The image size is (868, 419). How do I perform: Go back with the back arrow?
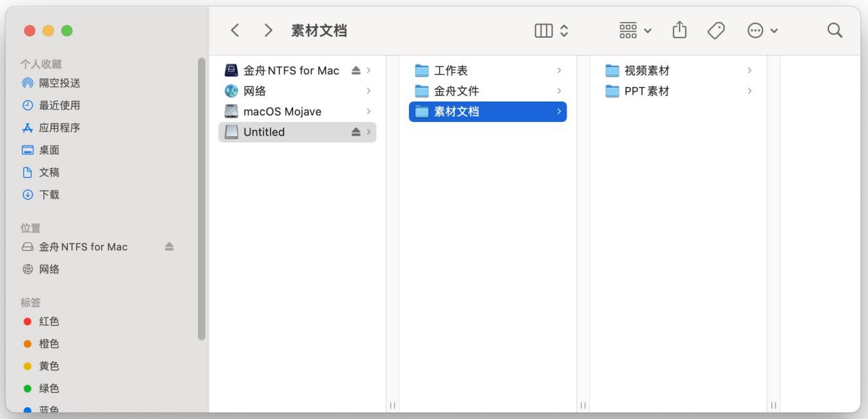[234, 29]
